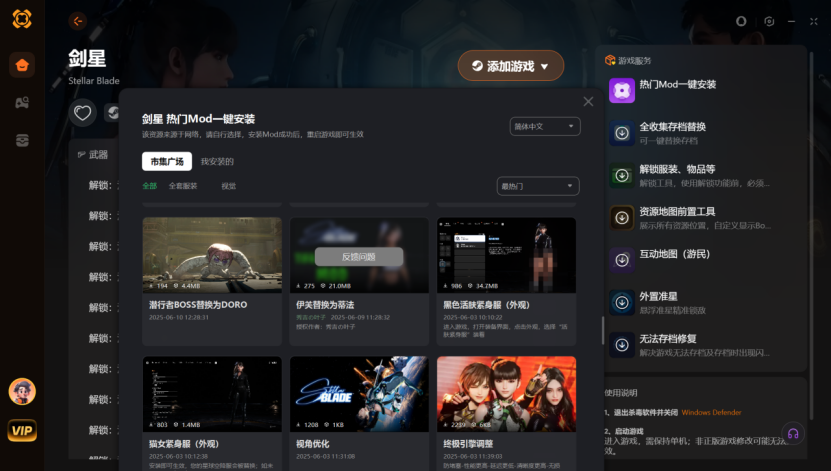
Task: Open the VIP badge in sidebar
Action: pos(22,430)
